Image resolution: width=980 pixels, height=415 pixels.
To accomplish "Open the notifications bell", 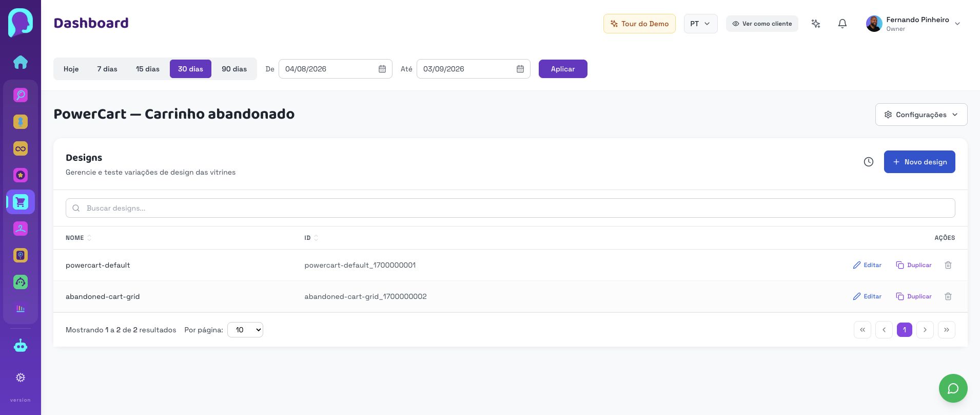I will [842, 24].
